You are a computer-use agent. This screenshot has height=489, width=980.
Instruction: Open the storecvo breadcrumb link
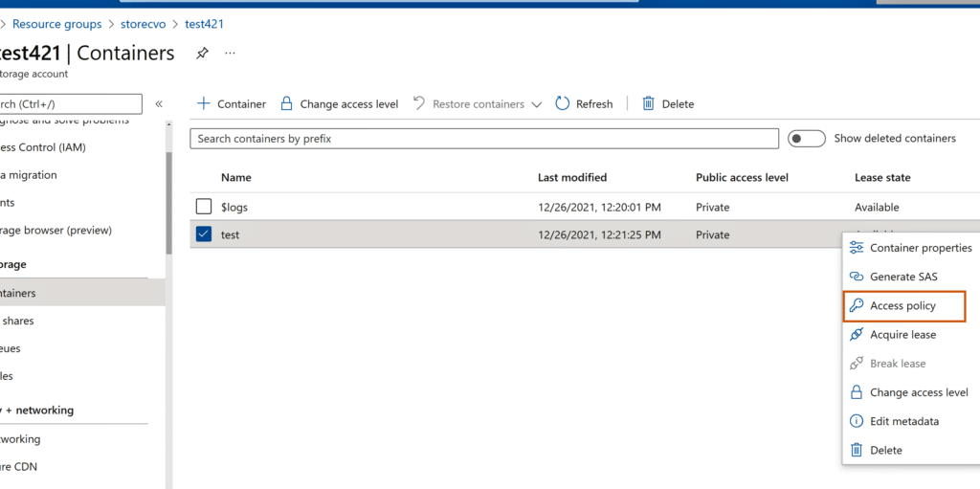pos(144,24)
